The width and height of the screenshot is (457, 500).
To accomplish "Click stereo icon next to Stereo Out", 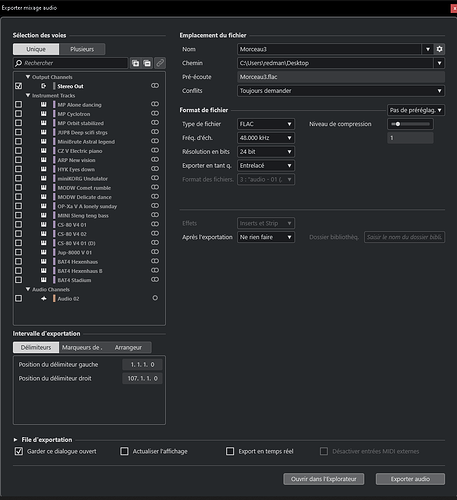I will point(155,86).
